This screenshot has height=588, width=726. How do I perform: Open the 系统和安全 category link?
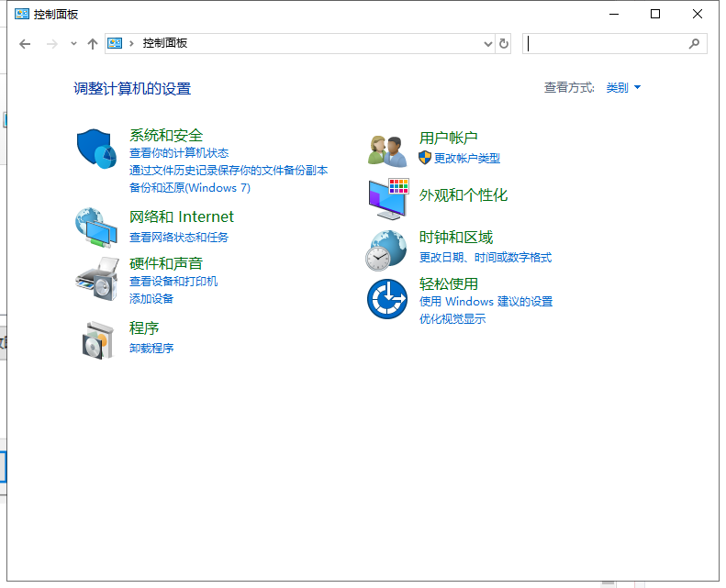click(166, 135)
